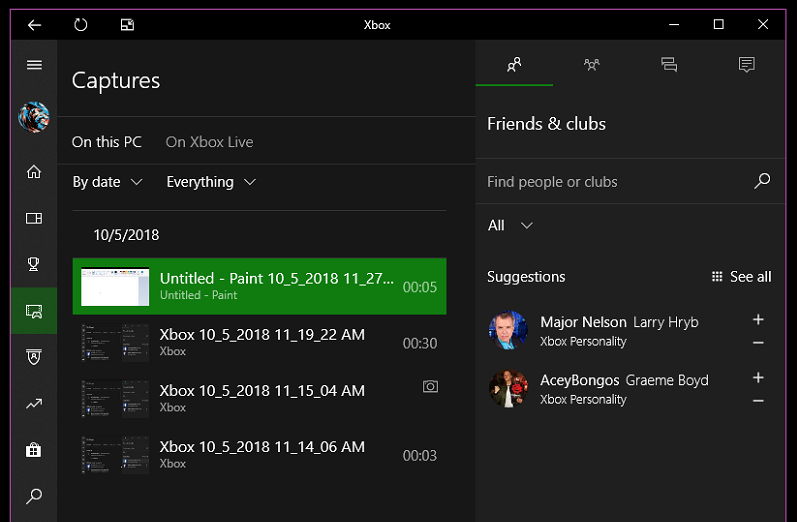Viewport: 800px width, 522px height.
Task: Open My games sidebar icon
Action: pyautogui.click(x=34, y=218)
